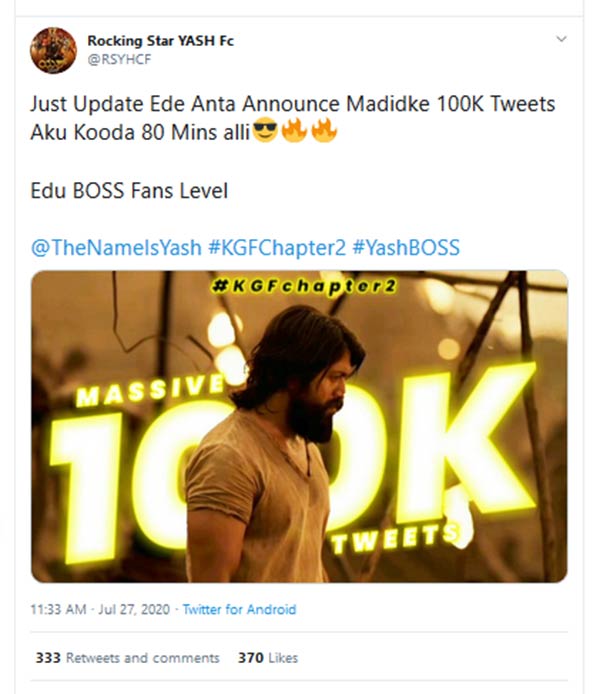Screen dimensions: 600x694
Task: View the 333 Retweets and comments
Action: pos(126,658)
